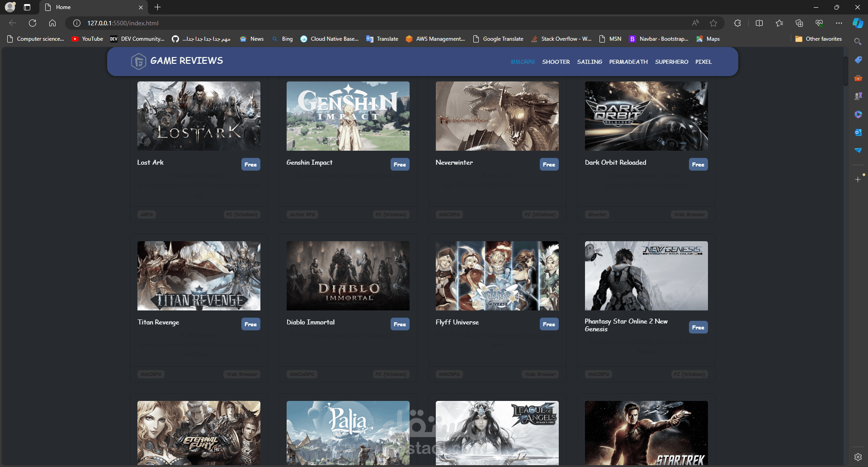Open the PERMADEATH category
The image size is (868, 467).
pyautogui.click(x=628, y=62)
